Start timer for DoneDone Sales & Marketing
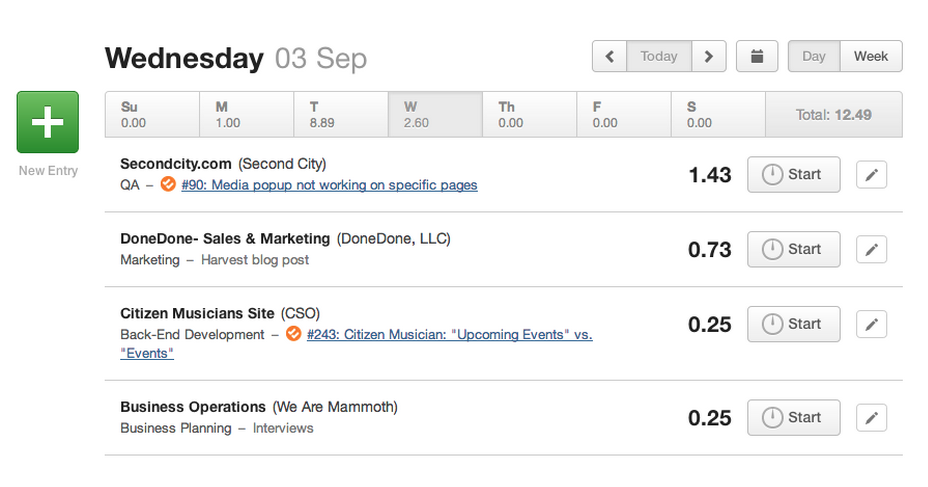928x487 pixels. coord(793,250)
